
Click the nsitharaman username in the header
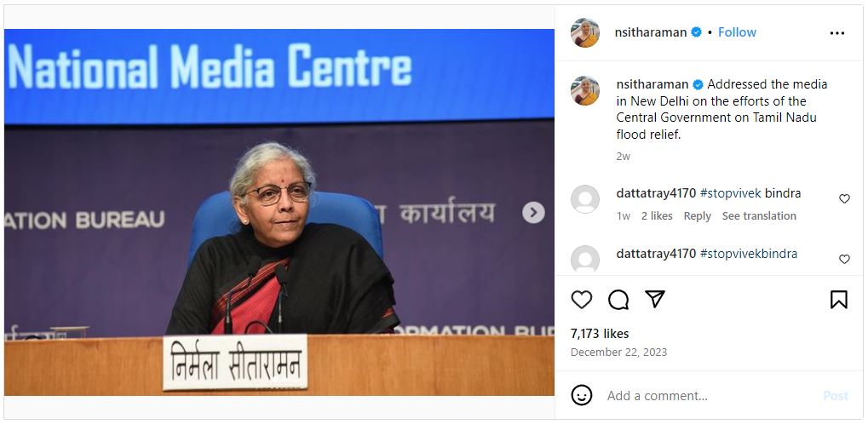coord(651,32)
